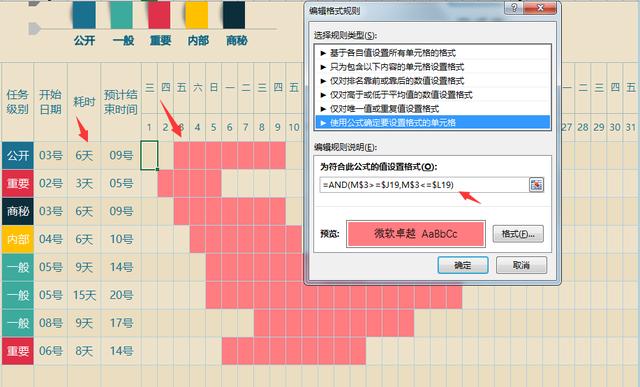Click the 06号 start date cell

[x=51, y=351]
